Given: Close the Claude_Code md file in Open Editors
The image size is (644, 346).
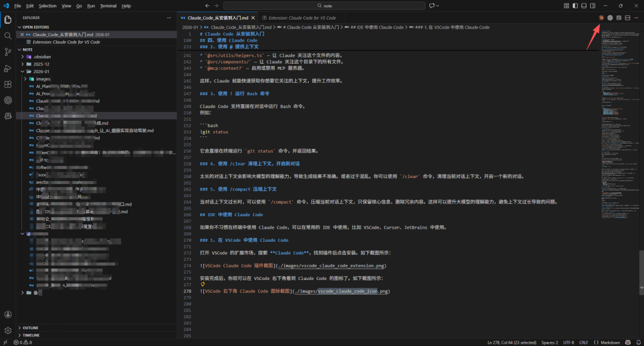Looking at the screenshot, I should (22, 35).
